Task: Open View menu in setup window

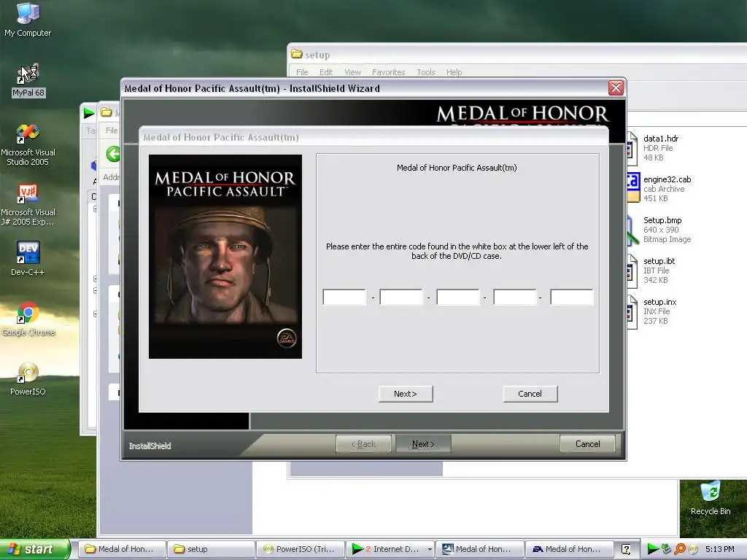Action: (x=352, y=72)
